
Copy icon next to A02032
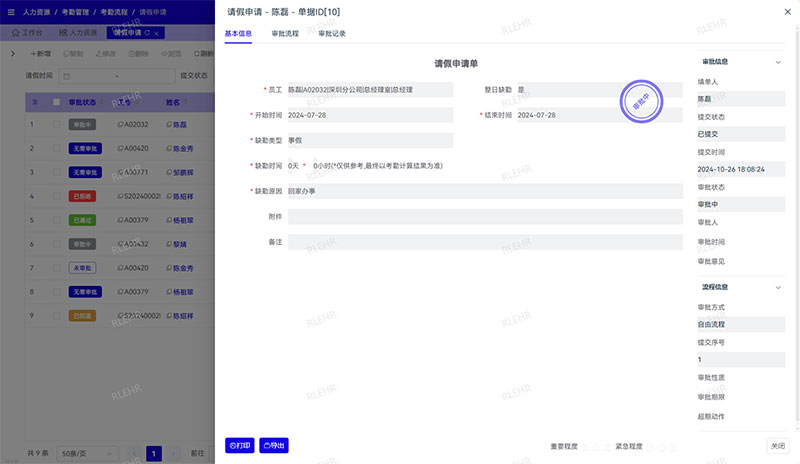(x=120, y=125)
